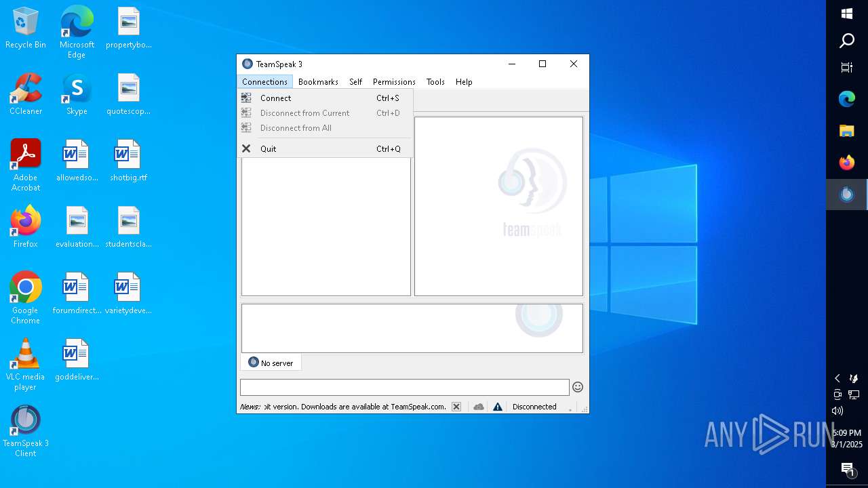Open the notification center

847,469
